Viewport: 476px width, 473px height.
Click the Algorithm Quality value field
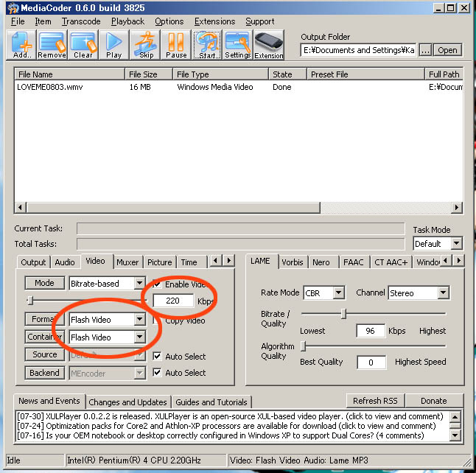(371, 362)
